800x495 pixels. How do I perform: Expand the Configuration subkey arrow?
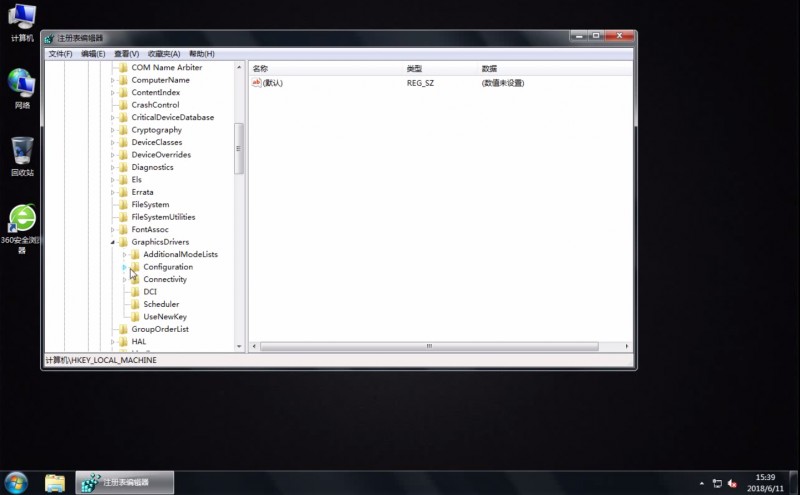tap(124, 267)
